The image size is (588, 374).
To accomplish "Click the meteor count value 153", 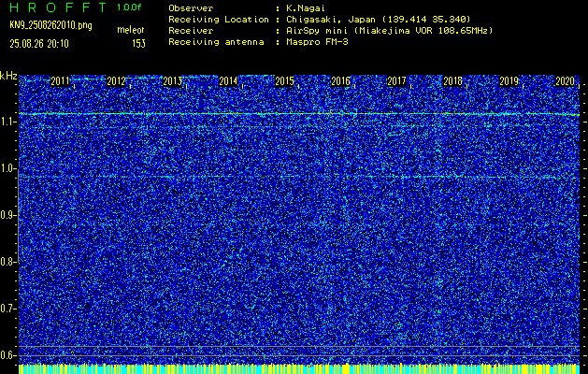I will (138, 44).
